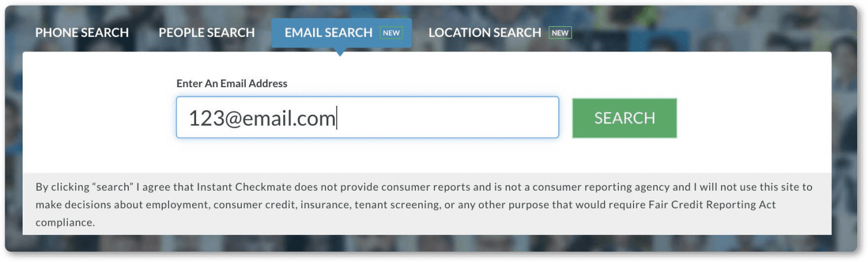The width and height of the screenshot is (868, 262).
Task: Click the typed text 123@email.com
Action: click(262, 118)
